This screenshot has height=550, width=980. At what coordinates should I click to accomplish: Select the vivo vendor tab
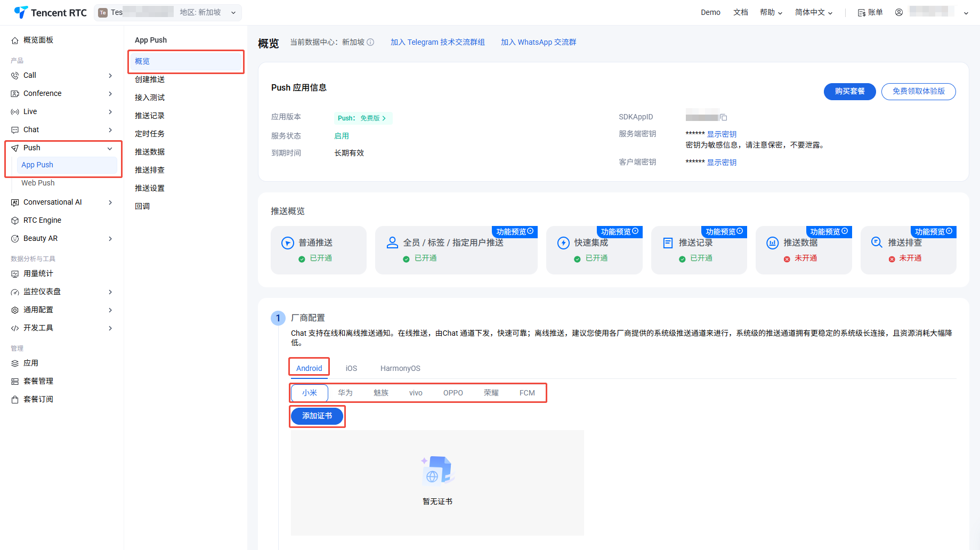(x=416, y=393)
